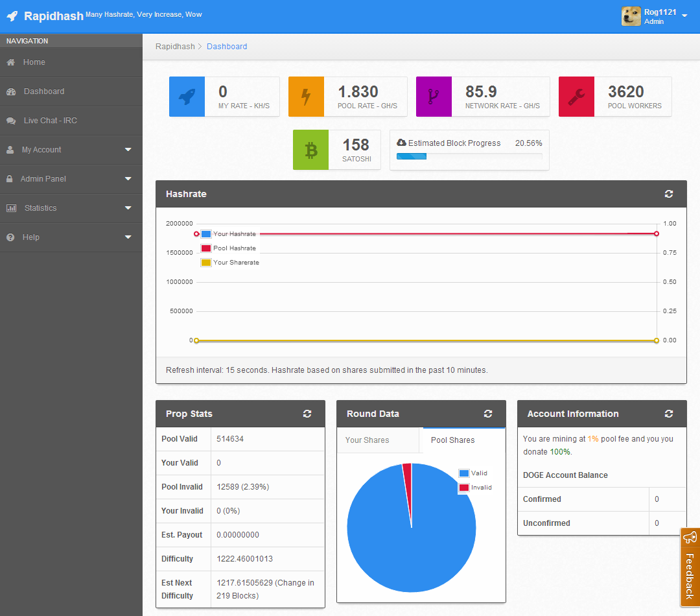Click the Rapidhash rocket logo icon
Screen dimensions: 700x616
pos(12,16)
